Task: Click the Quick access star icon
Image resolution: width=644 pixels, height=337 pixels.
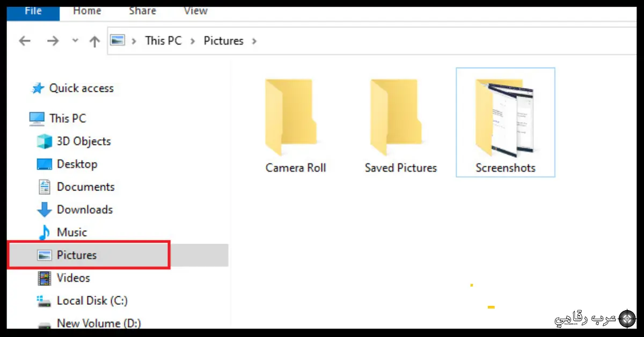Action: (x=38, y=89)
